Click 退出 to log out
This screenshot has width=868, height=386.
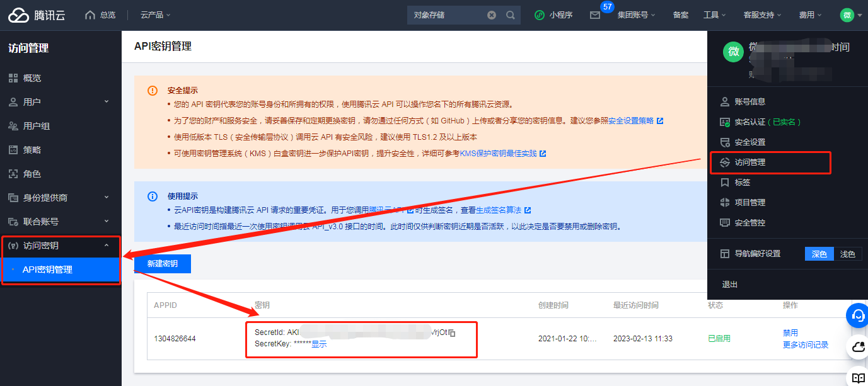coord(730,285)
